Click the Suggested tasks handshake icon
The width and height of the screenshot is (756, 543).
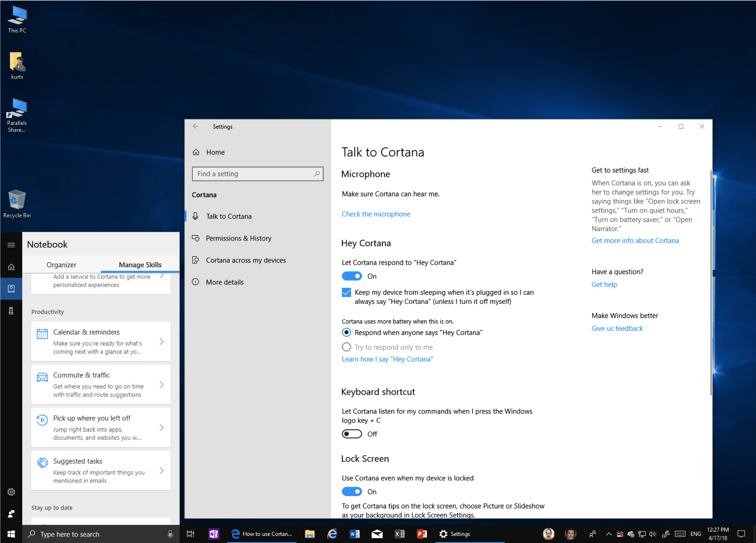tap(42, 462)
